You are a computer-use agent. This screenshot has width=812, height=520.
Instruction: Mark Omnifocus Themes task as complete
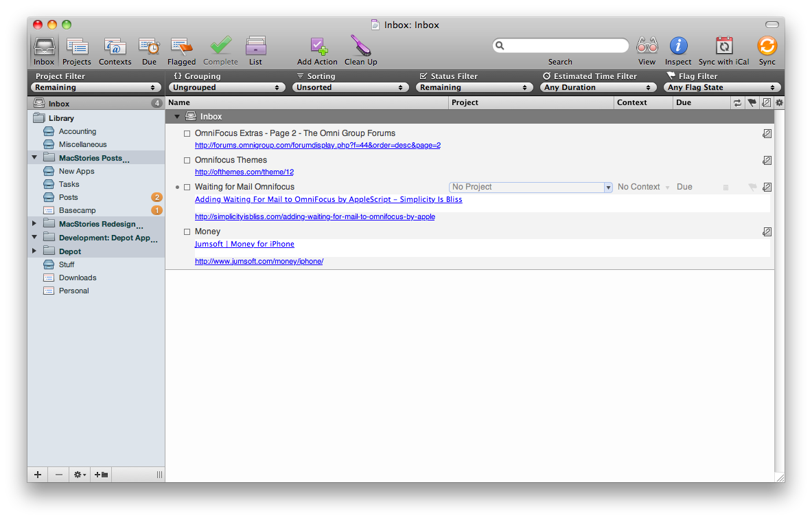pyautogui.click(x=187, y=159)
